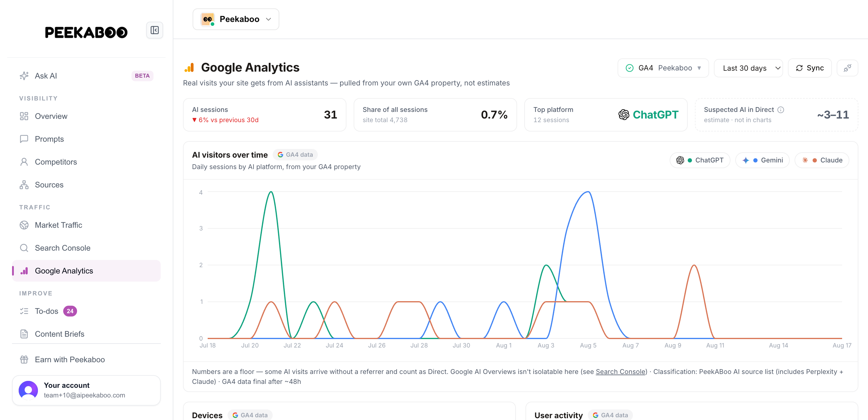
Task: Open the Sources page
Action: [86, 185]
